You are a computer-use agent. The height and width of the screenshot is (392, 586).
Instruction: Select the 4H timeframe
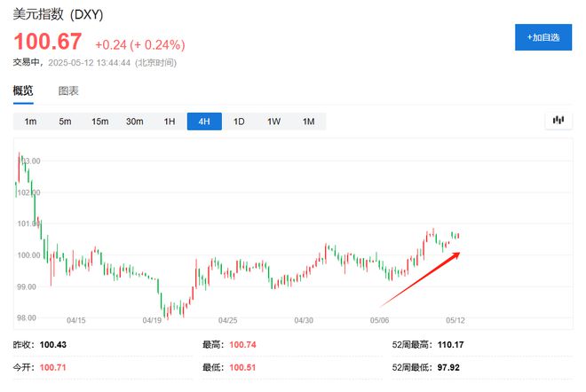tap(204, 122)
